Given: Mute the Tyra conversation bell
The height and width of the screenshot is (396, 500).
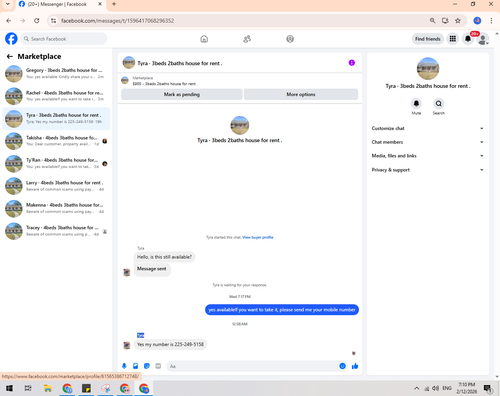Looking at the screenshot, I should [416, 104].
